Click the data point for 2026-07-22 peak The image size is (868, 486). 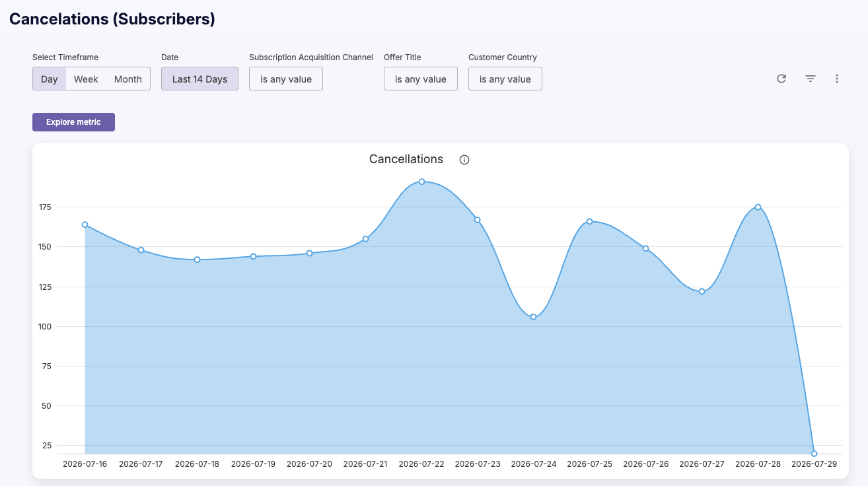point(421,182)
